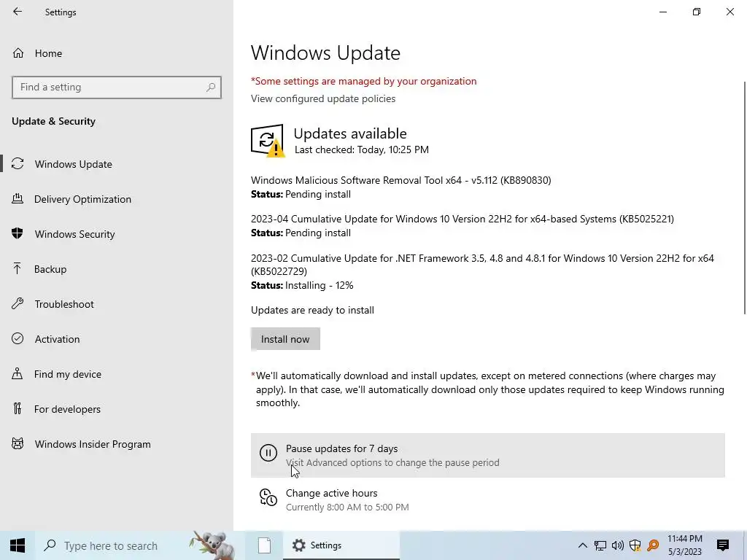Screen dimensions: 747x560
Task: Click the orange magnifier tray icon
Action: pos(653,545)
